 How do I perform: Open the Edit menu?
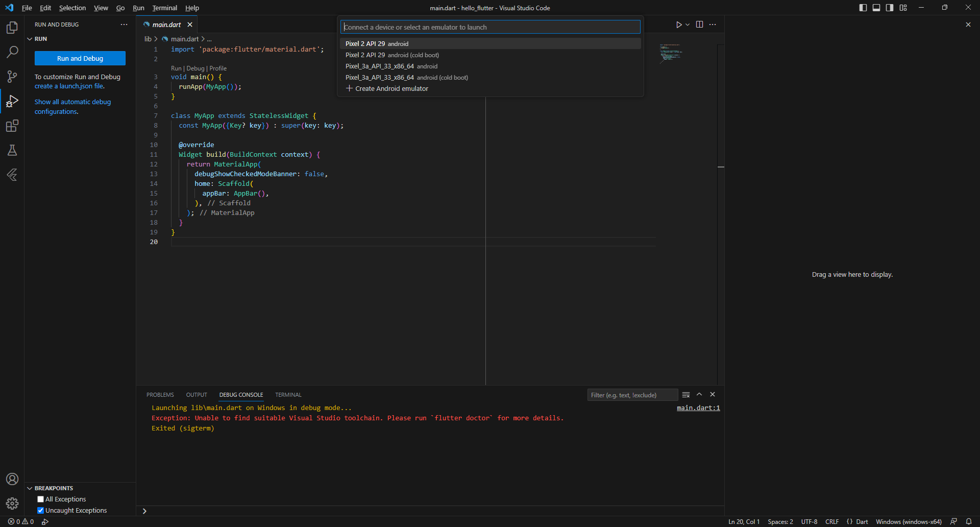tap(45, 8)
